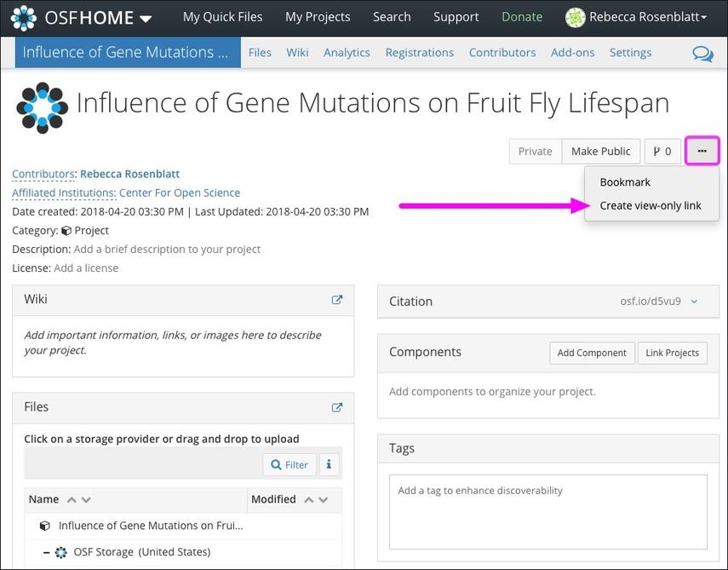Click the OSF logo in navbar
This screenshot has height=570, width=728.
23,18
